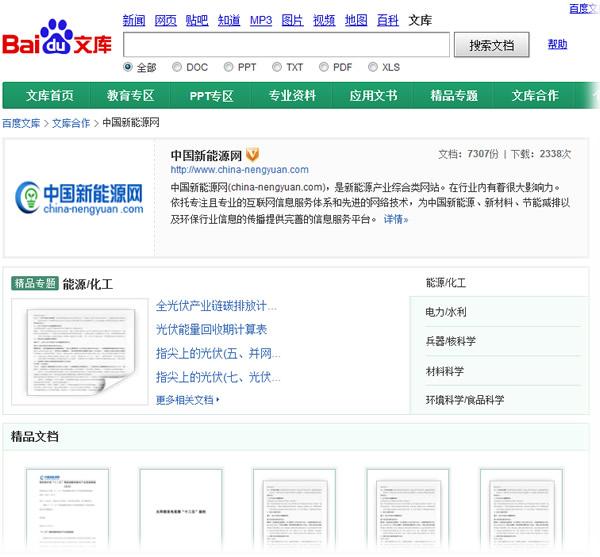Viewport: 600px width, 557px height.
Task: Click the 文档: 7307份 count text
Action: pos(468,154)
